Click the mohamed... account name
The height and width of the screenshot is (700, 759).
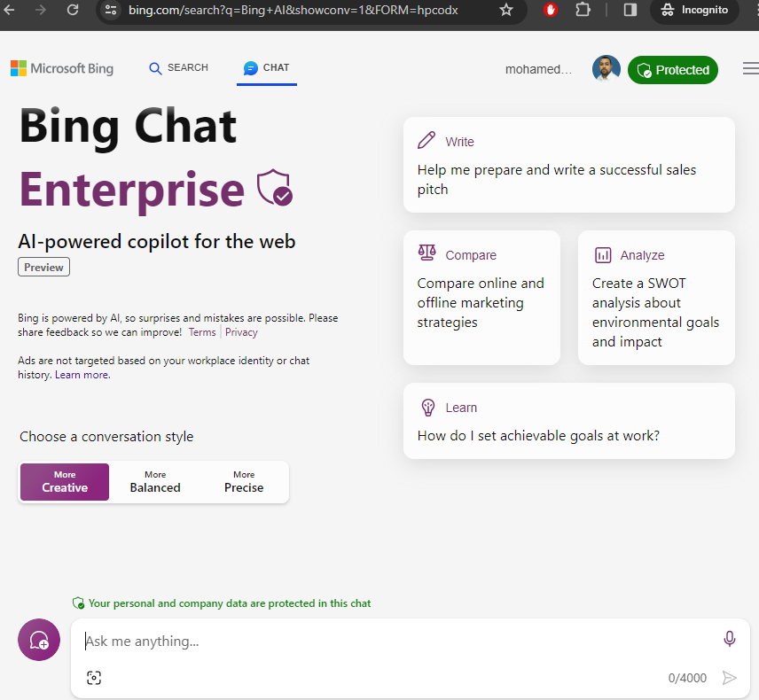538,70
